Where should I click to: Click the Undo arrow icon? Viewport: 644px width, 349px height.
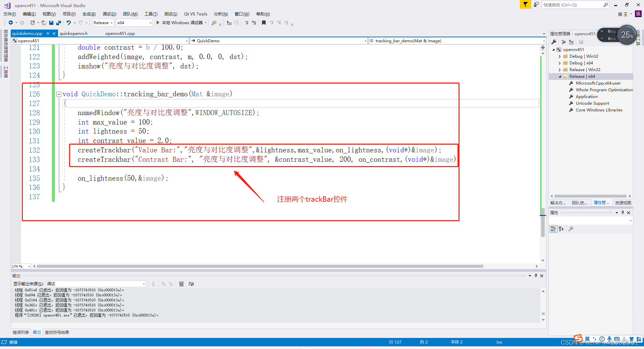(68, 22)
